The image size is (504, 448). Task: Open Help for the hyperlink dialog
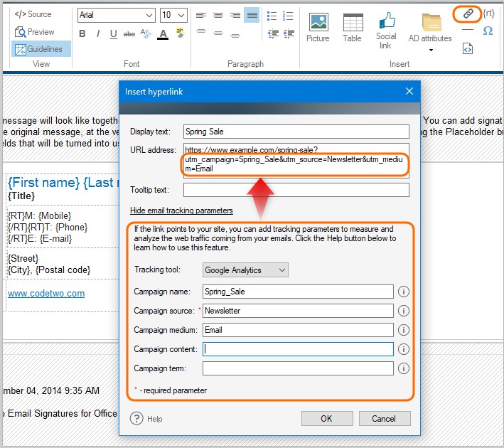146,418
